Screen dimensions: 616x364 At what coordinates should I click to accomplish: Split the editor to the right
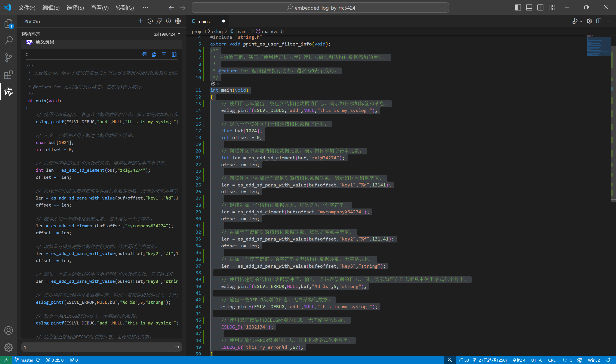click(x=599, y=21)
